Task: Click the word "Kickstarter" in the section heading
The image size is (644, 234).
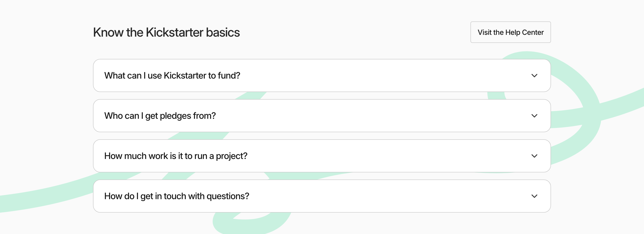Action: 174,32
